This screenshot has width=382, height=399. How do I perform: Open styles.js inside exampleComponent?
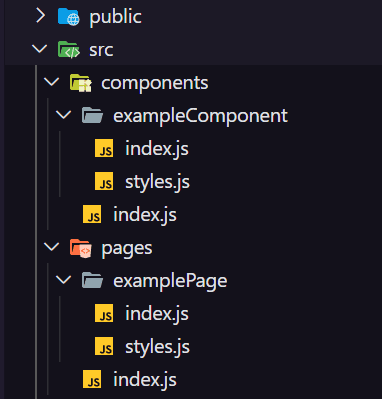click(x=157, y=182)
